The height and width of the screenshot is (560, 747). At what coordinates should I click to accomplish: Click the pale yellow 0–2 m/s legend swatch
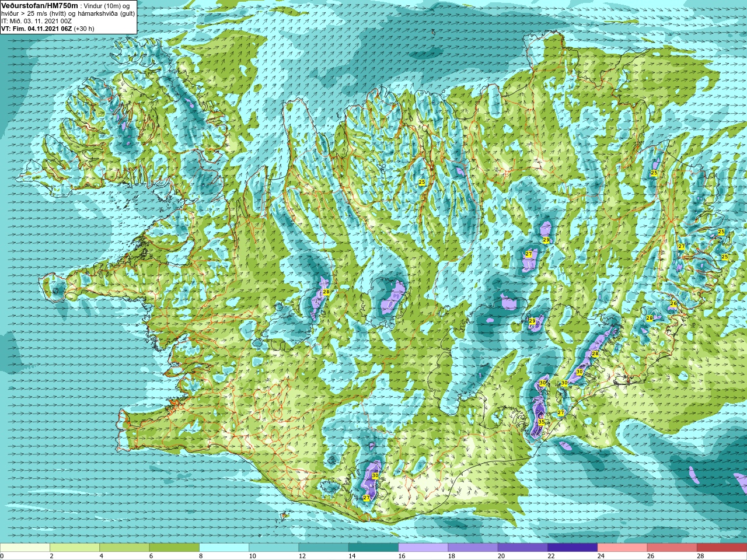pyautogui.click(x=25, y=548)
